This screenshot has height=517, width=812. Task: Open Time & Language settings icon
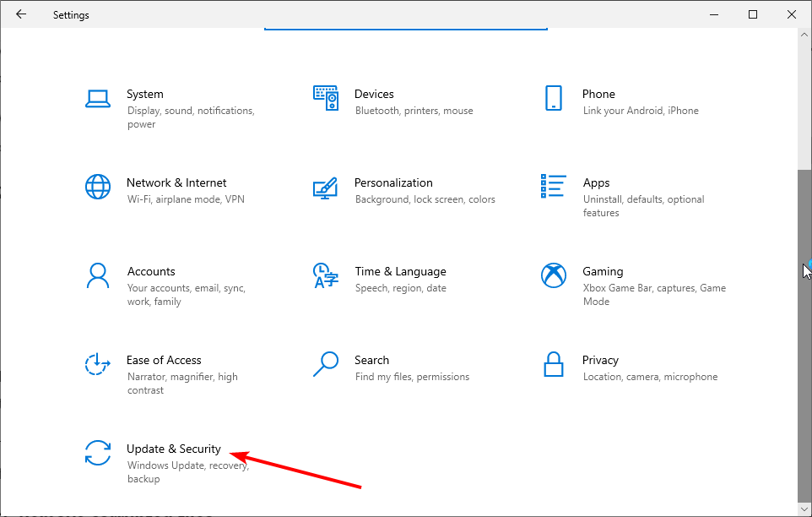click(326, 275)
